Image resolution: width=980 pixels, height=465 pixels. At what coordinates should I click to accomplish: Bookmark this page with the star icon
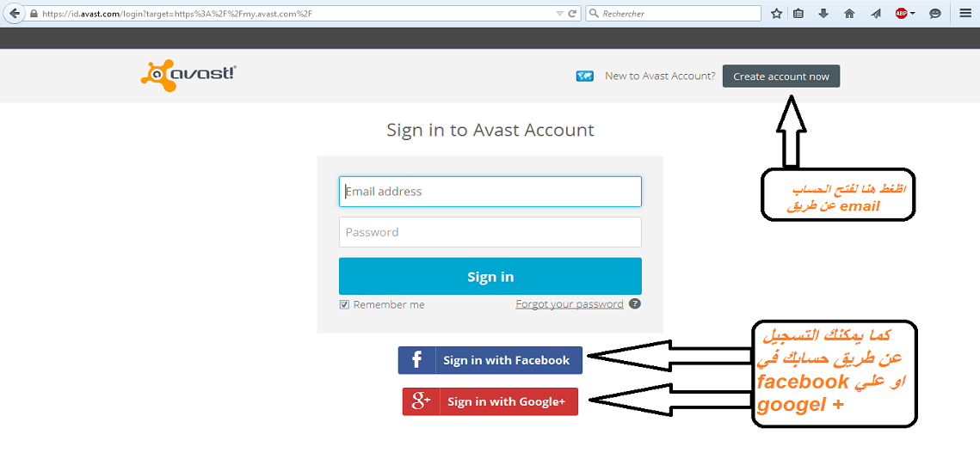776,13
